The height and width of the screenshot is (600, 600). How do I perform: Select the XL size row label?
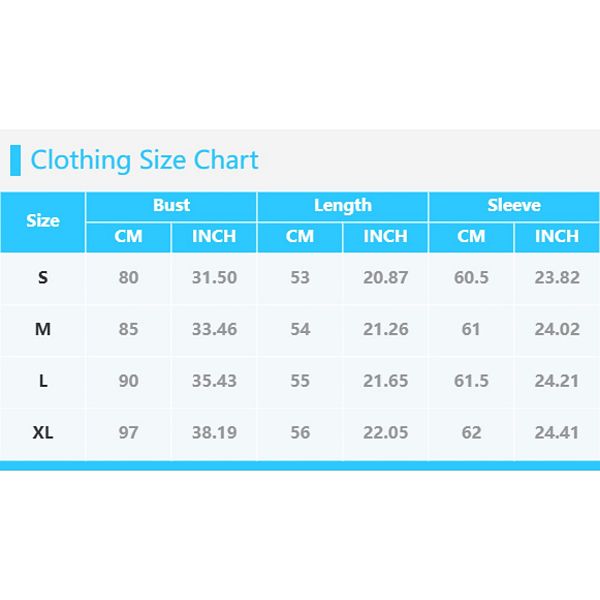coord(43,433)
